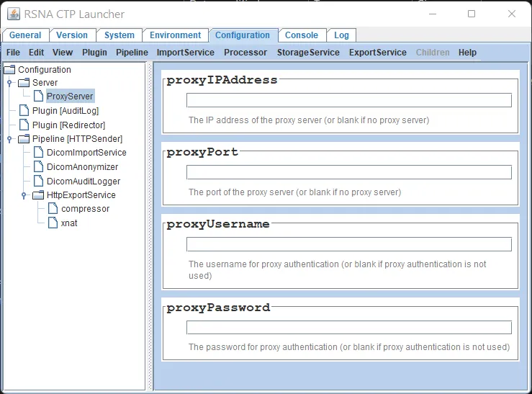Click the Configuration root folder icon
This screenshot has width=532, height=394.
click(9, 70)
